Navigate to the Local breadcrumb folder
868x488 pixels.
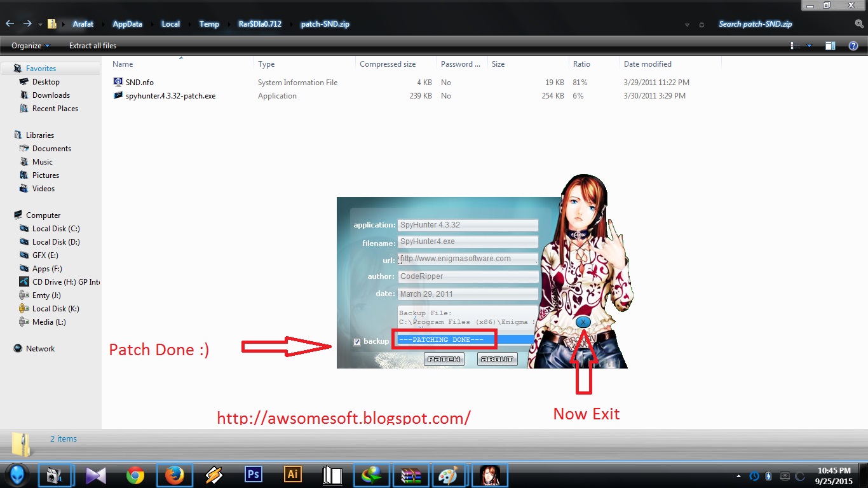click(171, 24)
